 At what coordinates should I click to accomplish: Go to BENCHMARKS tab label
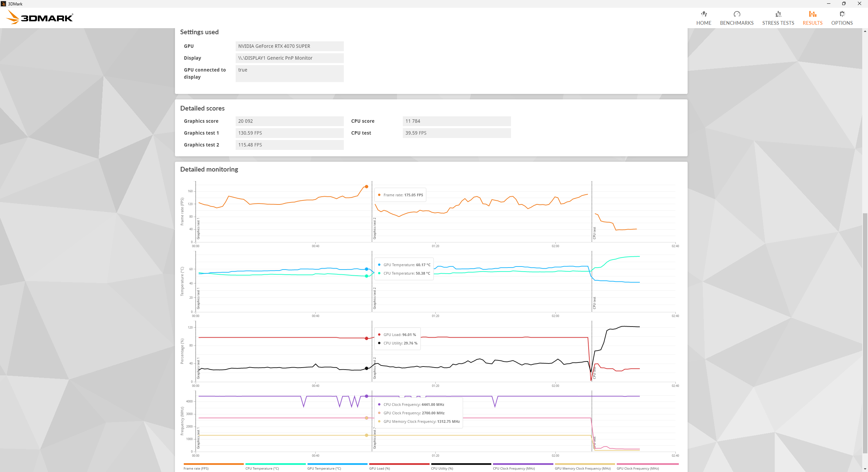coord(737,23)
